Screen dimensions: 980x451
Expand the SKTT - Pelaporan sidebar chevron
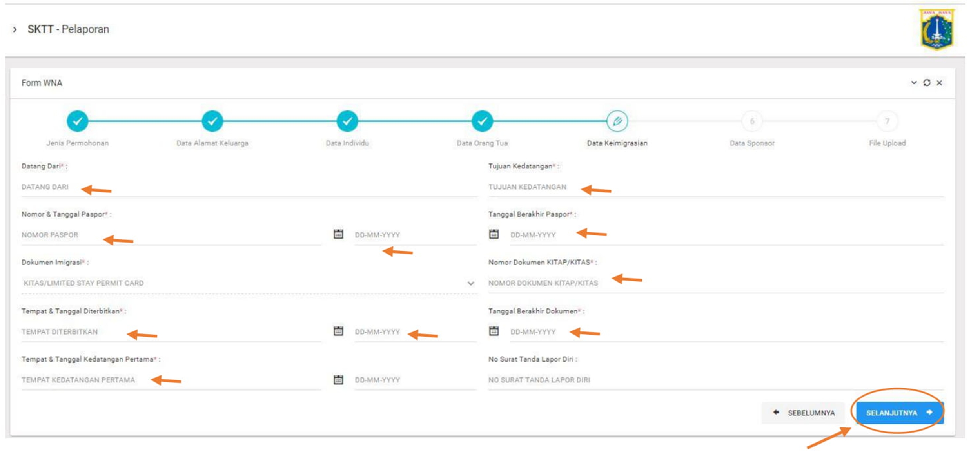pyautogui.click(x=15, y=29)
